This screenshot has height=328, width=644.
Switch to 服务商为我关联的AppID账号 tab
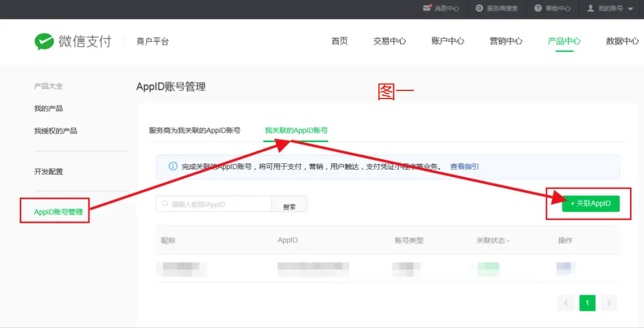[x=194, y=130]
